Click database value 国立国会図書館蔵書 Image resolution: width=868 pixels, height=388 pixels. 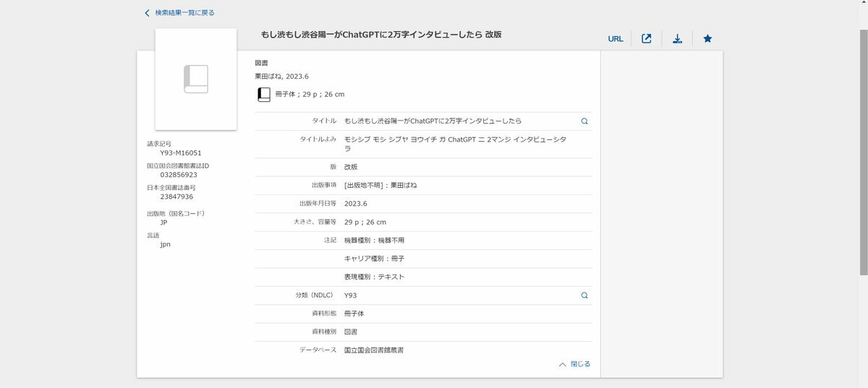374,350
